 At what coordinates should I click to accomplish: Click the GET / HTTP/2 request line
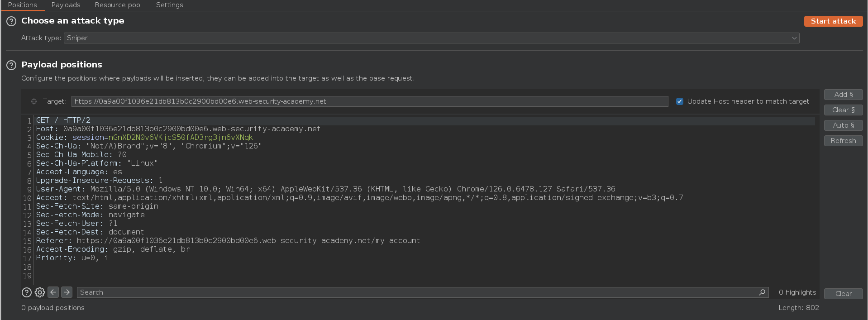63,120
